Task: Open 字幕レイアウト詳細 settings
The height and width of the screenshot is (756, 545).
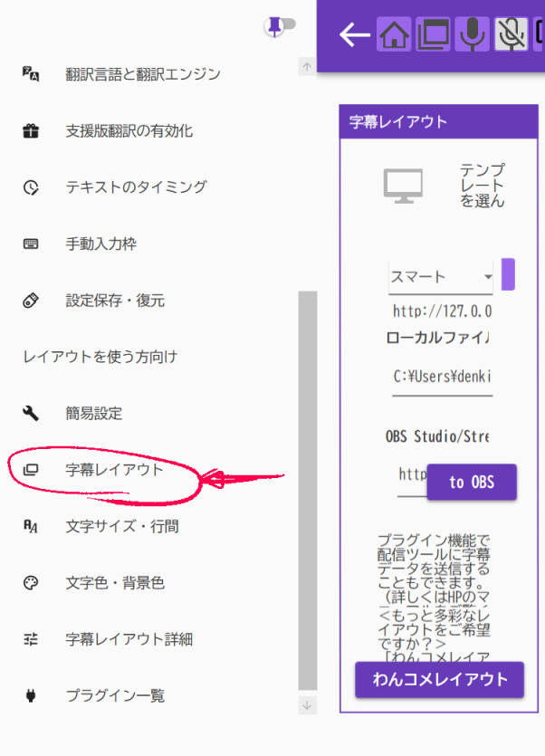Action: point(129,639)
